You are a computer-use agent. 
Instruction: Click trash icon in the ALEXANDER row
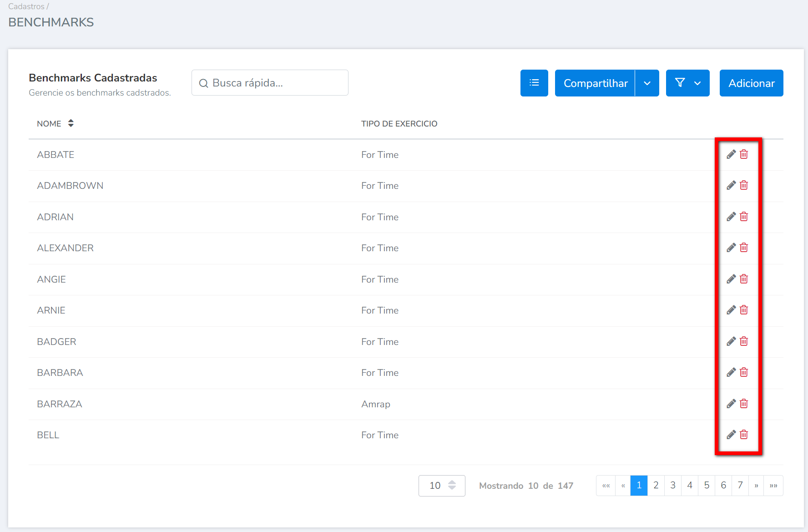(x=744, y=248)
